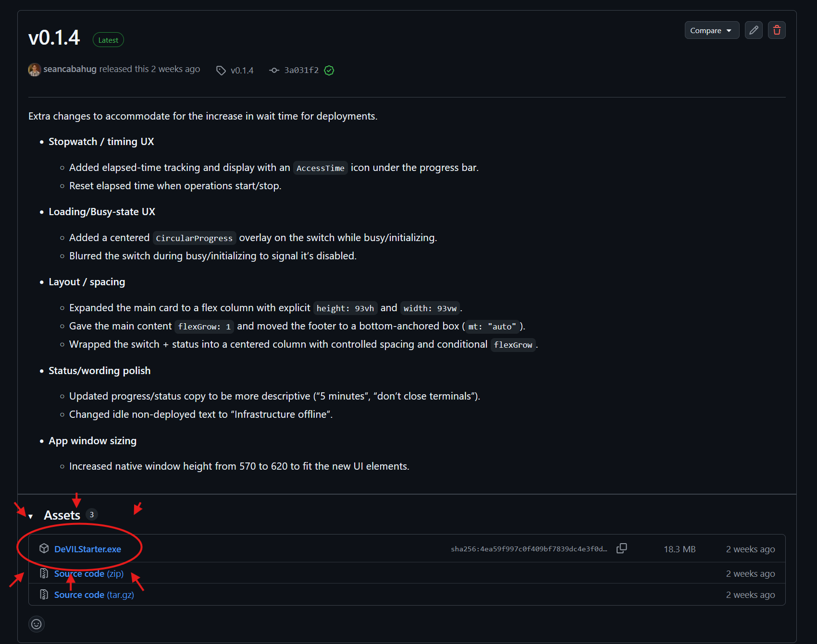Open the smiley reaction picker
The height and width of the screenshot is (644, 817).
coord(36,624)
